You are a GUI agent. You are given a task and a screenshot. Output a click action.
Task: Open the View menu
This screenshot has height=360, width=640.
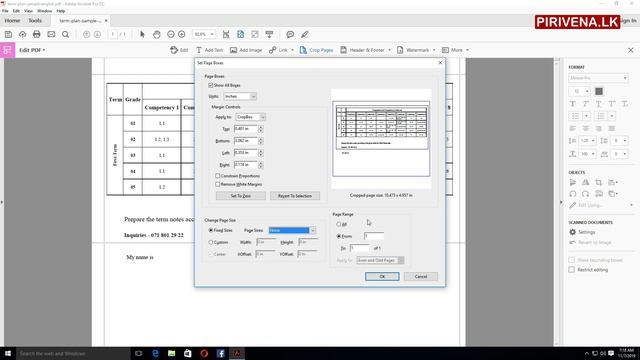[x=28, y=11]
